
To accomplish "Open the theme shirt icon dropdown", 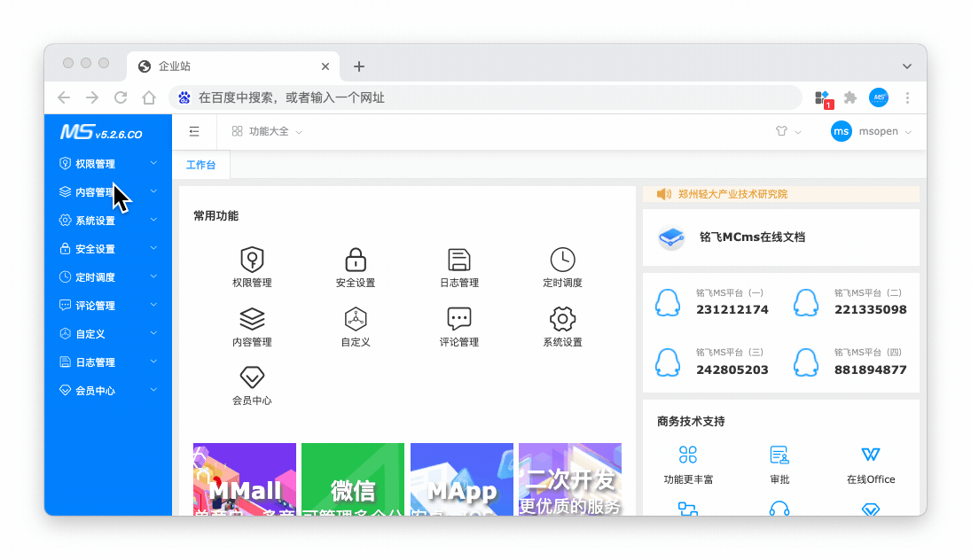I will pos(787,131).
